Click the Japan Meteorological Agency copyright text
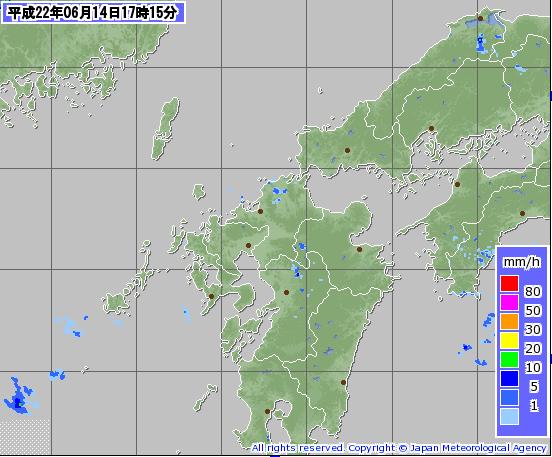The image size is (552, 457). click(399, 448)
